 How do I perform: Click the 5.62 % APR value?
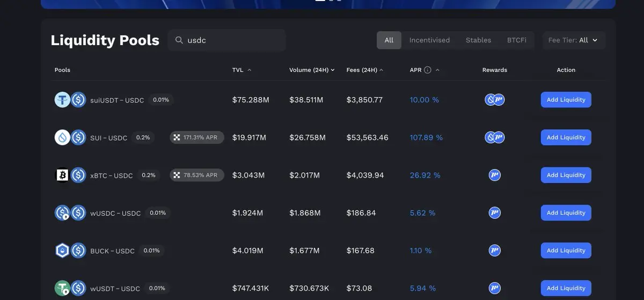tap(422, 213)
